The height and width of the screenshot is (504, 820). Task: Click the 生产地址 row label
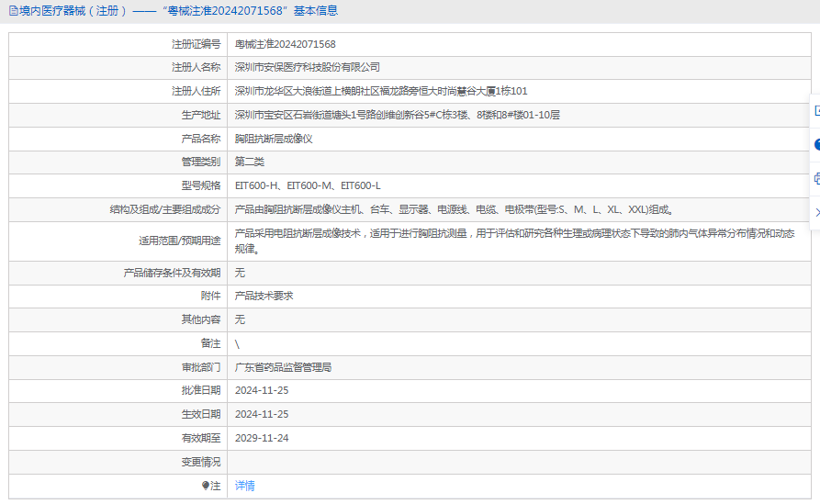[x=201, y=115]
